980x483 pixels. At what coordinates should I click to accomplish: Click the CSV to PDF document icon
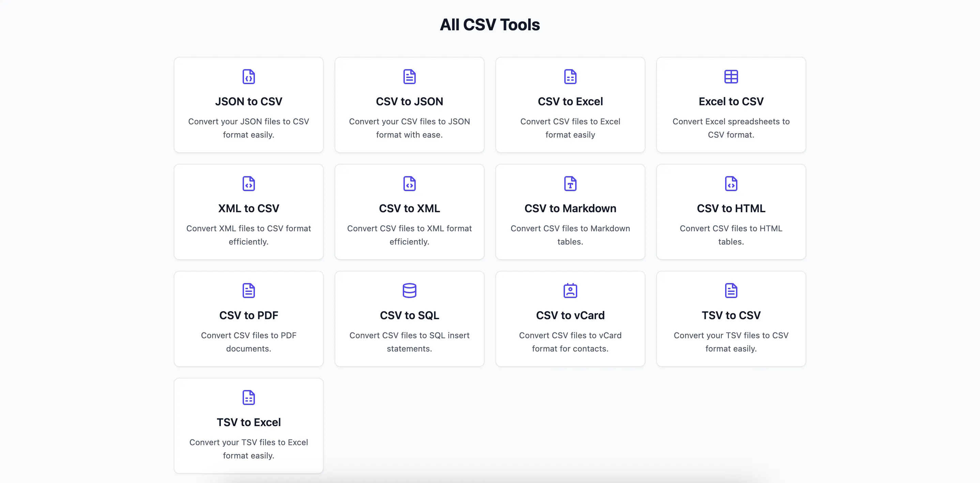coord(248,291)
